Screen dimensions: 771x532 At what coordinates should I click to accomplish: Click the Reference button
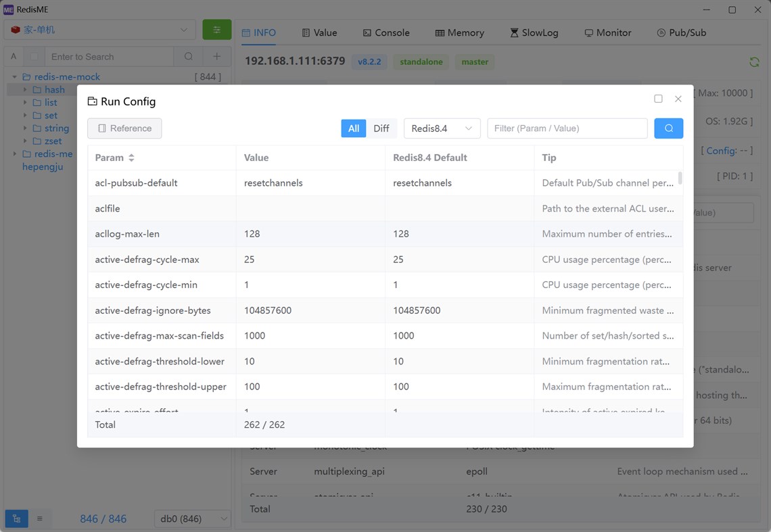coord(124,128)
